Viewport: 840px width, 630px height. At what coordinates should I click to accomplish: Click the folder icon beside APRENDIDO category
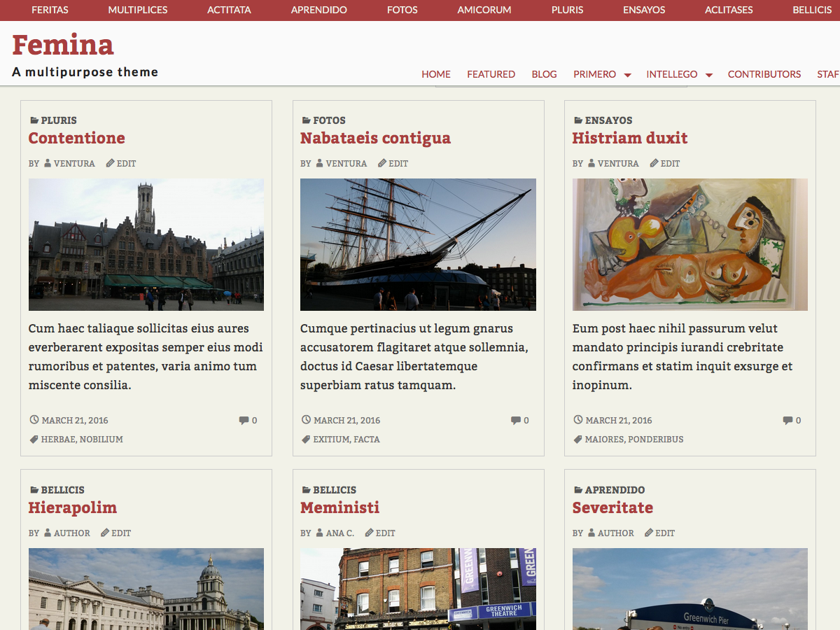click(578, 490)
